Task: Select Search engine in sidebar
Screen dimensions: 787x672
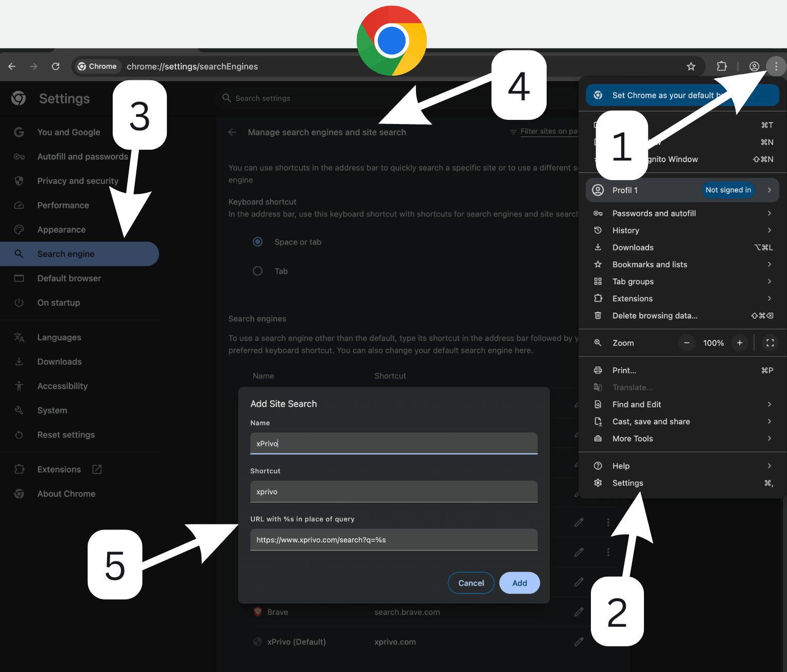Action: click(x=80, y=254)
